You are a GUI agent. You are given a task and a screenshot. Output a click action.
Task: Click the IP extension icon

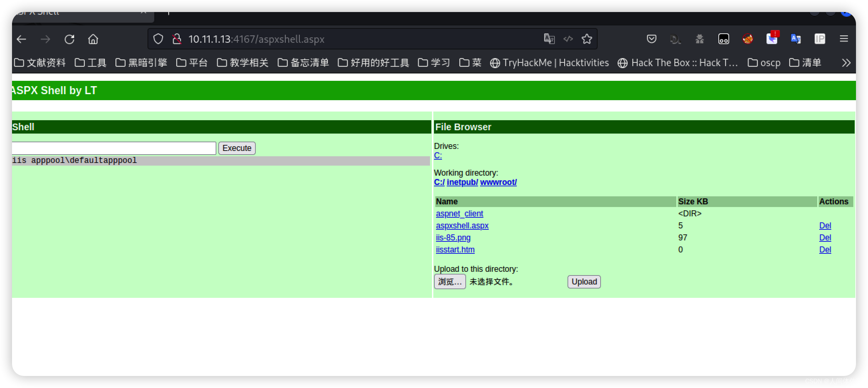[x=820, y=39]
